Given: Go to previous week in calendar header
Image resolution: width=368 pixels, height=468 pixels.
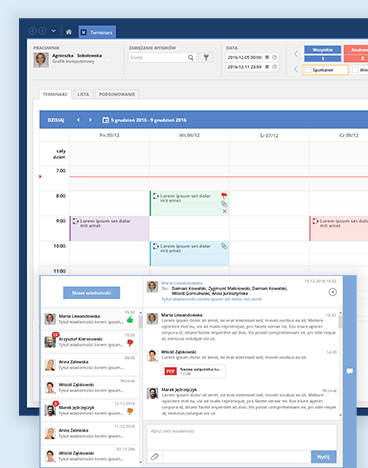Looking at the screenshot, I should click(78, 120).
